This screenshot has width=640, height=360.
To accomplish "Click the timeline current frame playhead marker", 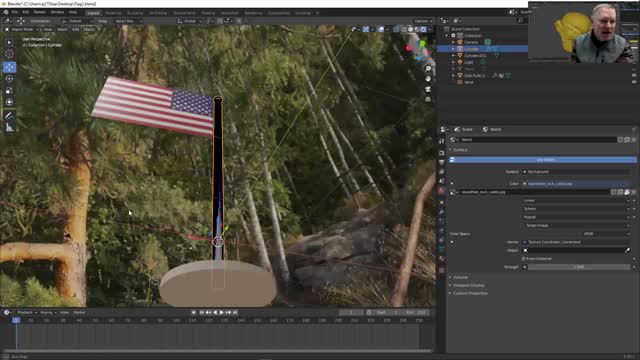I will (16, 320).
